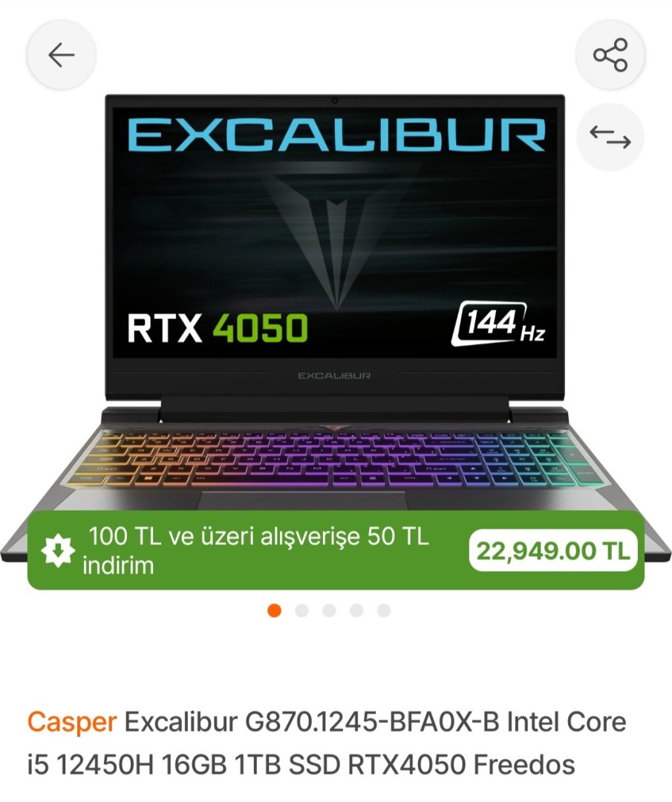Tap the small EXCALIBUR label below the display
Viewport: 672px width, 802px height.
pyautogui.click(x=334, y=376)
